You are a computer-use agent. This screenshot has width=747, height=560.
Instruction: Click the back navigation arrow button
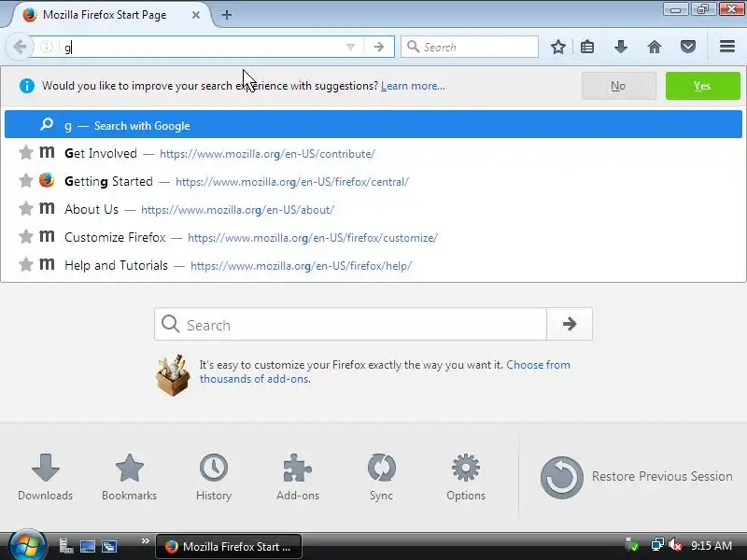click(x=20, y=47)
